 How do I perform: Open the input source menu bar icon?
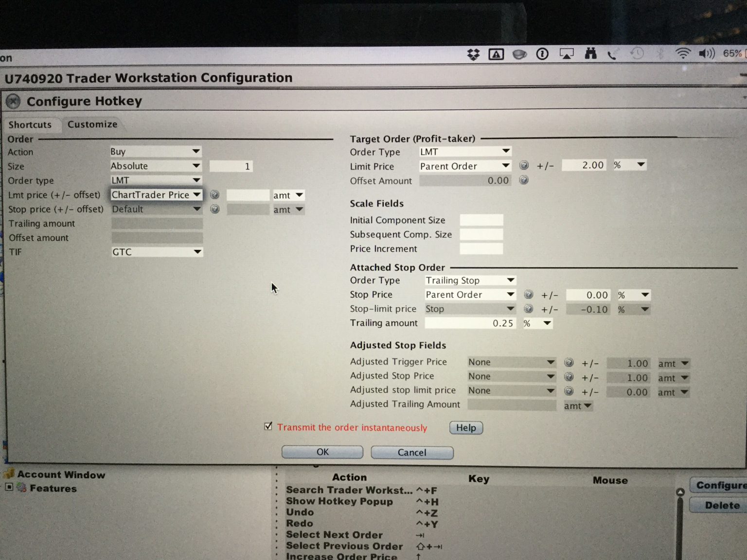[496, 54]
